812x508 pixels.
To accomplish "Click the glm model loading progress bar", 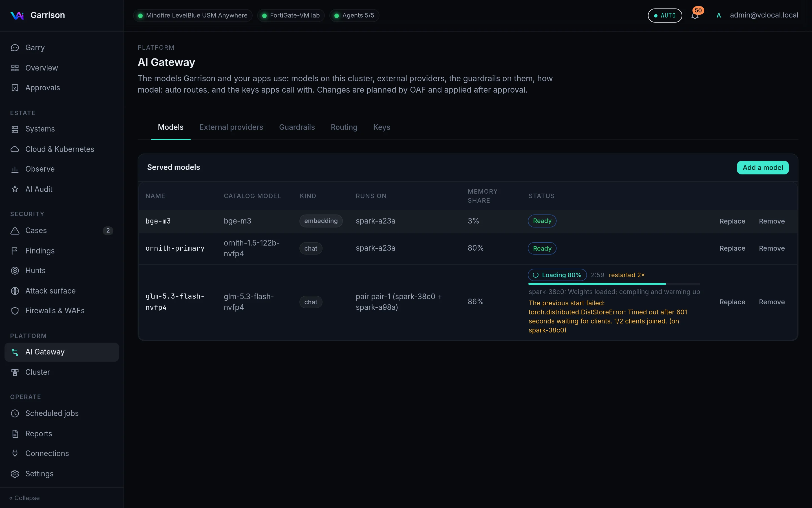I will 614,284.
